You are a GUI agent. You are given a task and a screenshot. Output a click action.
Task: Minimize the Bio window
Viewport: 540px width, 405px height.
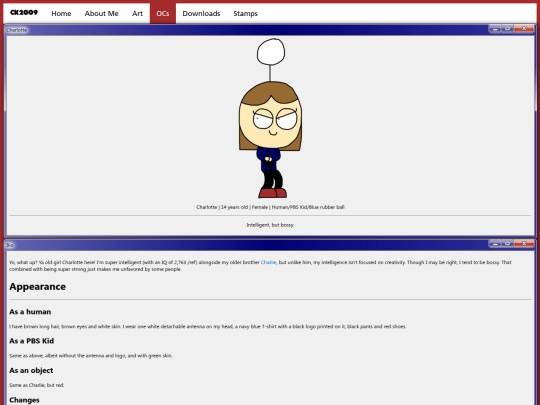(495, 244)
